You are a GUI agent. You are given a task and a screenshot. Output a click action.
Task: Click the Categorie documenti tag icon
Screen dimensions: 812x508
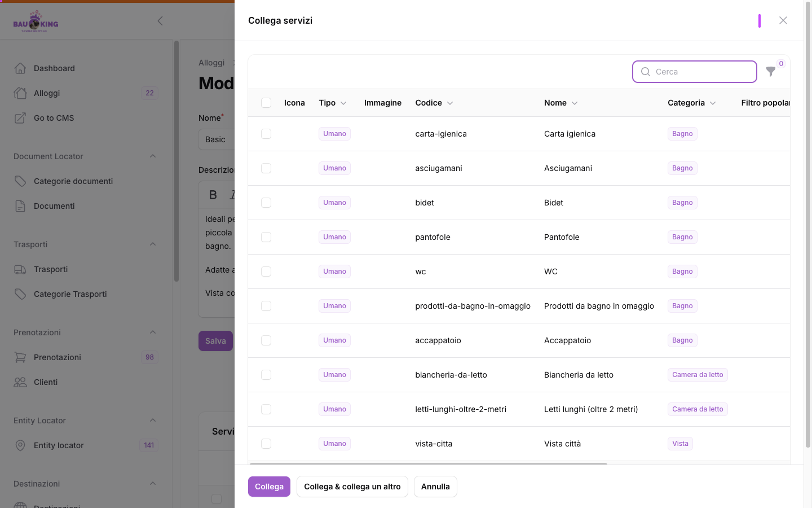(x=20, y=181)
